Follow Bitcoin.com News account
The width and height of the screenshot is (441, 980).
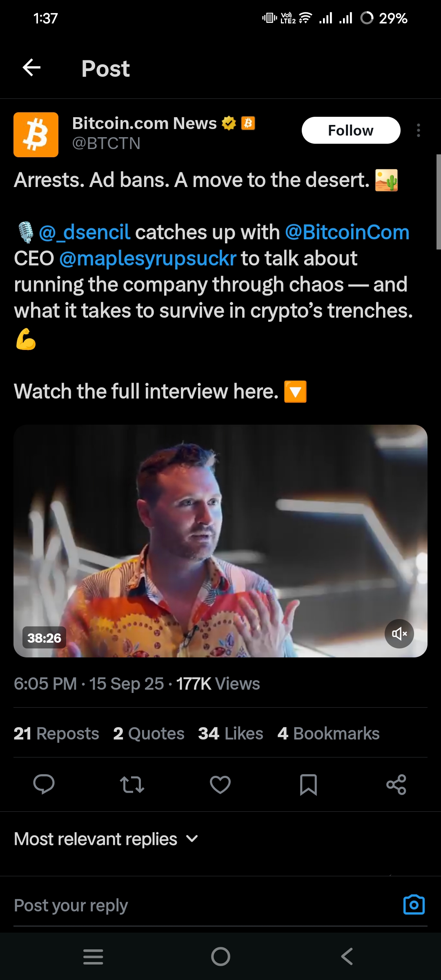[x=351, y=130]
